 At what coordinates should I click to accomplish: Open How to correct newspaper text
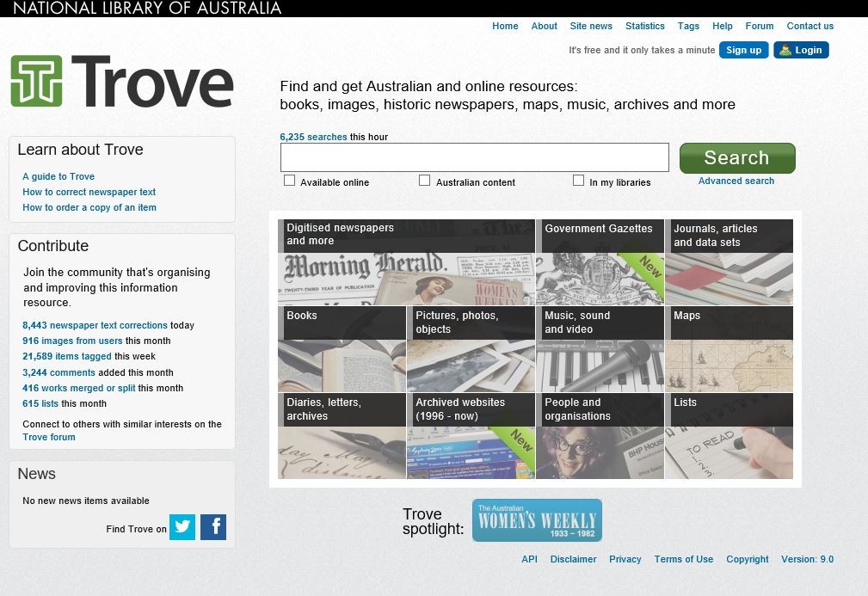[x=89, y=192]
